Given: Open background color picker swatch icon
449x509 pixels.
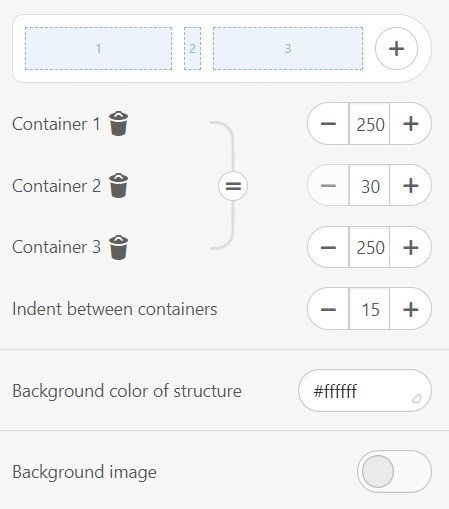Looking at the screenshot, I should tap(417, 398).
